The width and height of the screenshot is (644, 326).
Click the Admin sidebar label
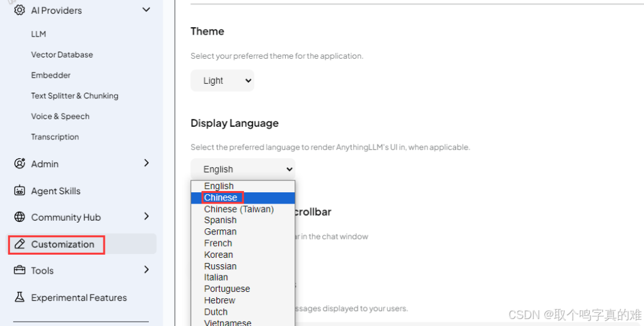(x=45, y=164)
